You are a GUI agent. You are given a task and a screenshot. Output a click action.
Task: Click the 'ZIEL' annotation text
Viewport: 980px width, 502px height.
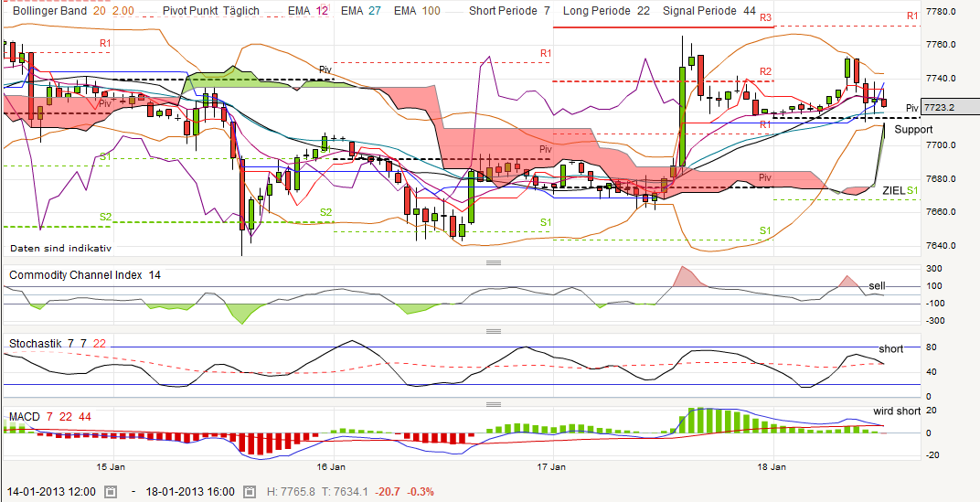(893, 190)
